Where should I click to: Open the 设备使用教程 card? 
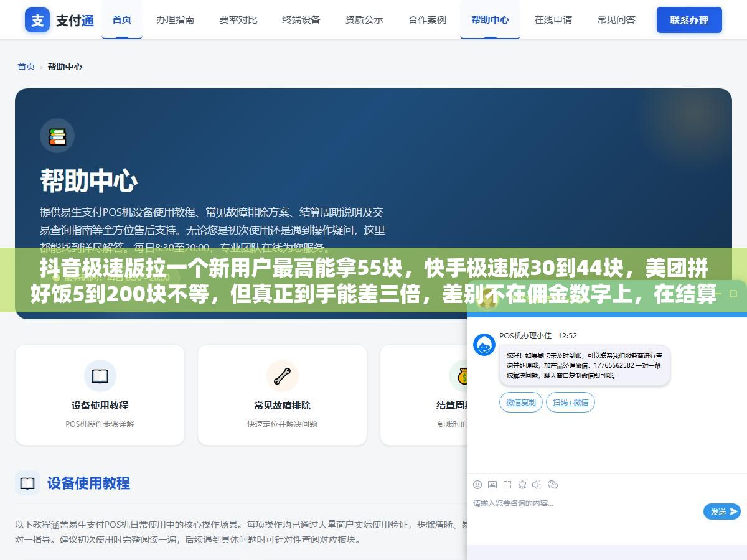click(x=100, y=395)
